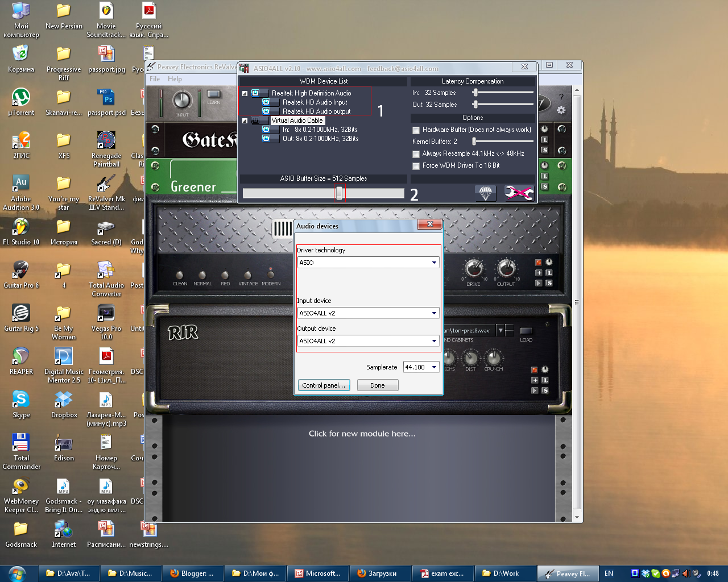Viewport: 728px width, 582px height.
Task: Open the Edison desktop icon
Action: (x=64, y=448)
